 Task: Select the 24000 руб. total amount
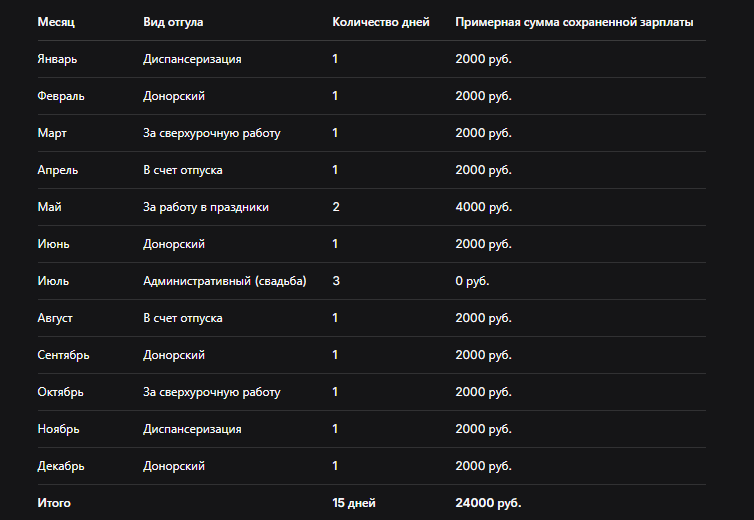pyautogui.click(x=488, y=503)
